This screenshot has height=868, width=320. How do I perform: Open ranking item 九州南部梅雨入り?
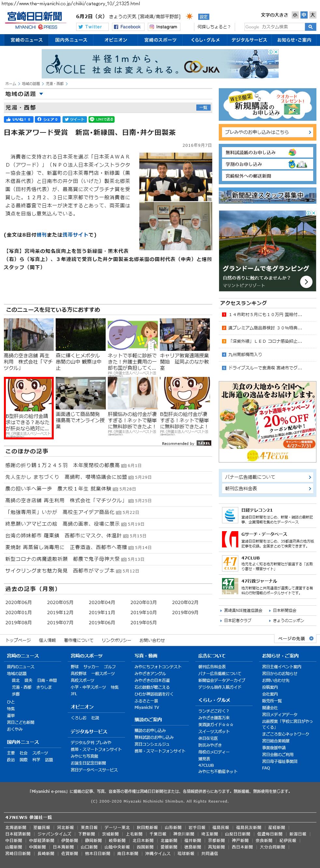pyautogui.click(x=245, y=354)
